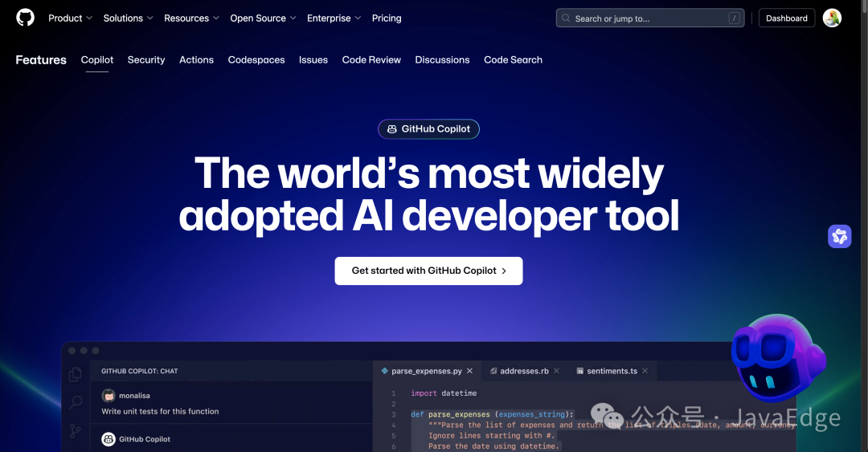Expand the Resources dropdown menu
Screen dimensions: 868x452
click(191, 18)
